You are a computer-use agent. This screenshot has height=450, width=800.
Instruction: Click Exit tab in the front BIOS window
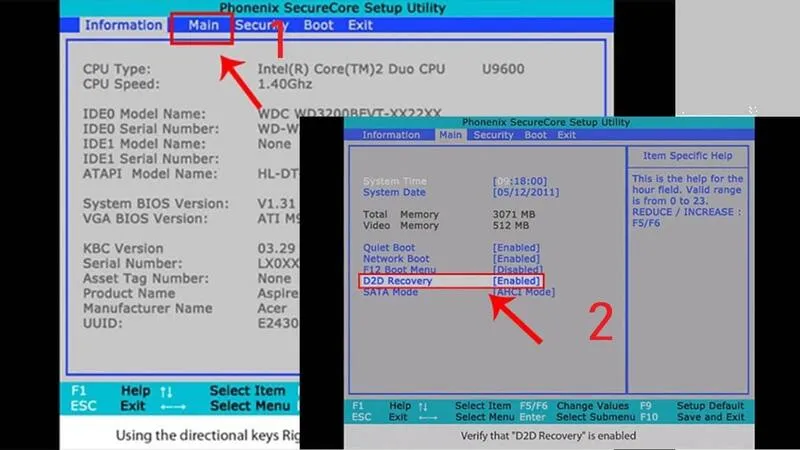[567, 135]
